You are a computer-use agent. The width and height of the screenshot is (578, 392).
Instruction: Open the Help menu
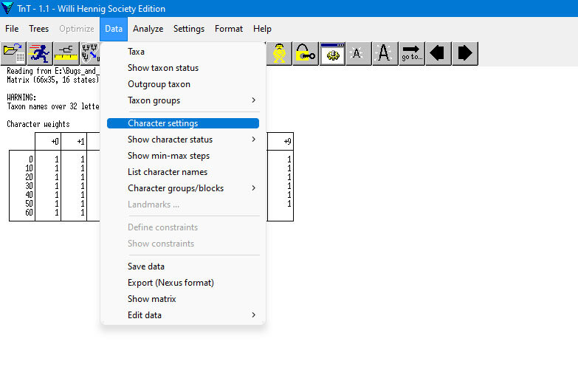[x=262, y=29]
